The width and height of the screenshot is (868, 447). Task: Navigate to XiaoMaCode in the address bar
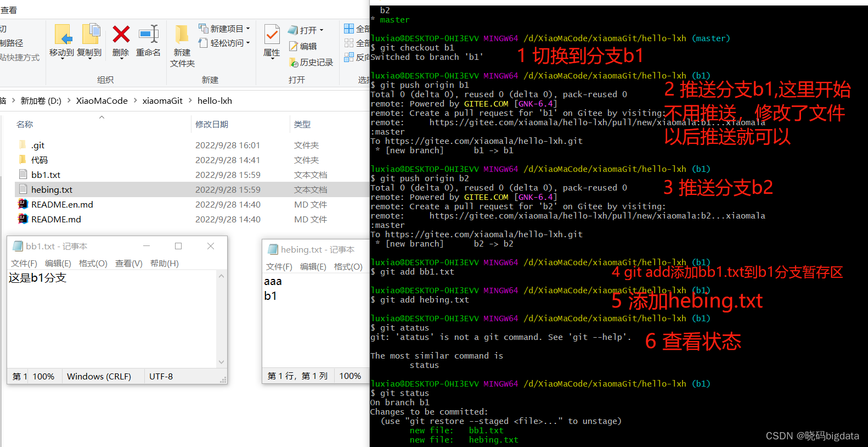(x=102, y=100)
